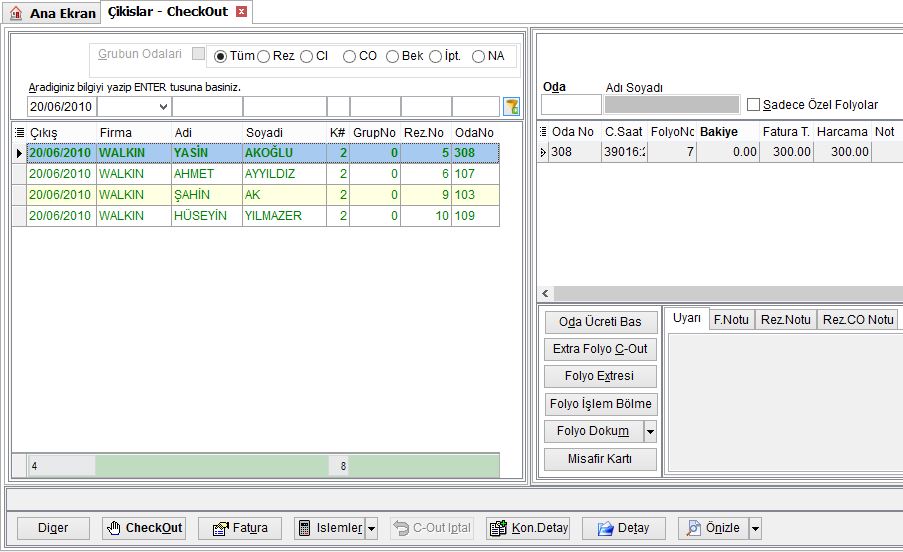Switch to the Ana Ekran tab
This screenshot has width=903, height=552.
pos(52,13)
